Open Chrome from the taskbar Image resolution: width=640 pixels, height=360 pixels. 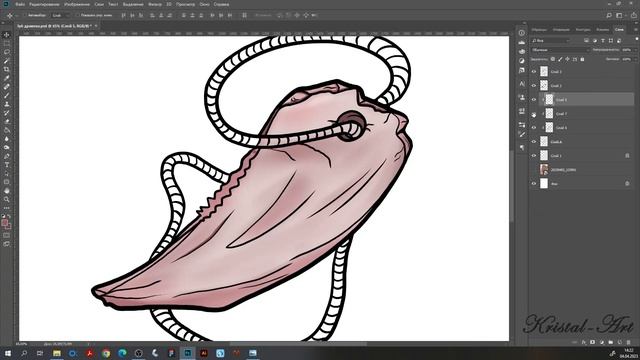106,353
